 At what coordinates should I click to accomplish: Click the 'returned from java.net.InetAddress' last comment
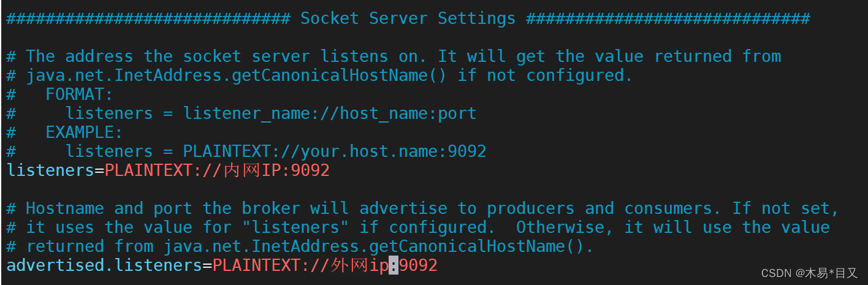click(x=310, y=246)
